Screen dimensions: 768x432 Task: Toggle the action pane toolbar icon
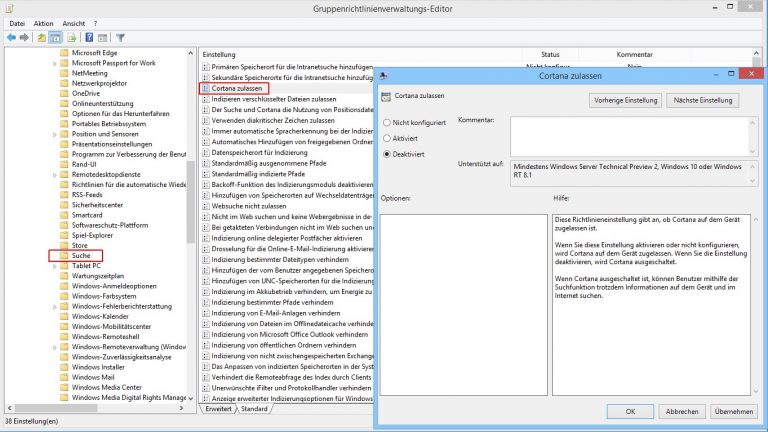(102, 38)
